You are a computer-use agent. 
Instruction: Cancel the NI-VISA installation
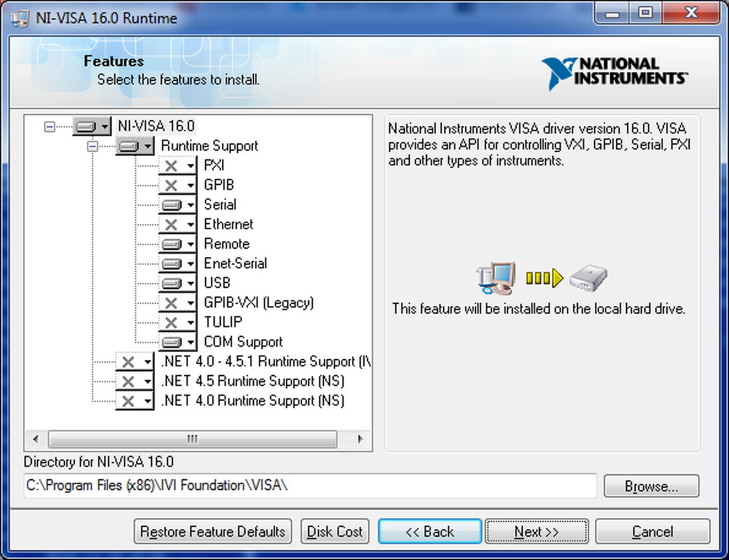(x=653, y=532)
